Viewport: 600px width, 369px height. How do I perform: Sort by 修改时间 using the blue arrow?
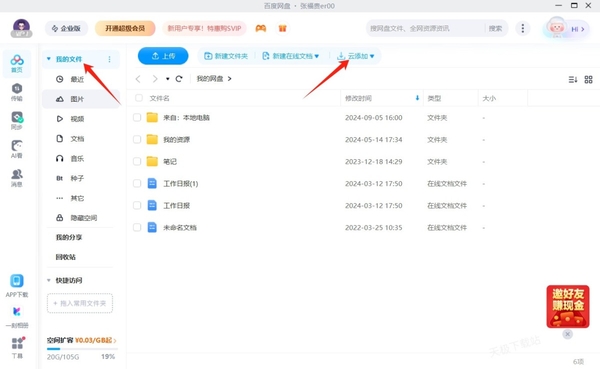pos(417,98)
